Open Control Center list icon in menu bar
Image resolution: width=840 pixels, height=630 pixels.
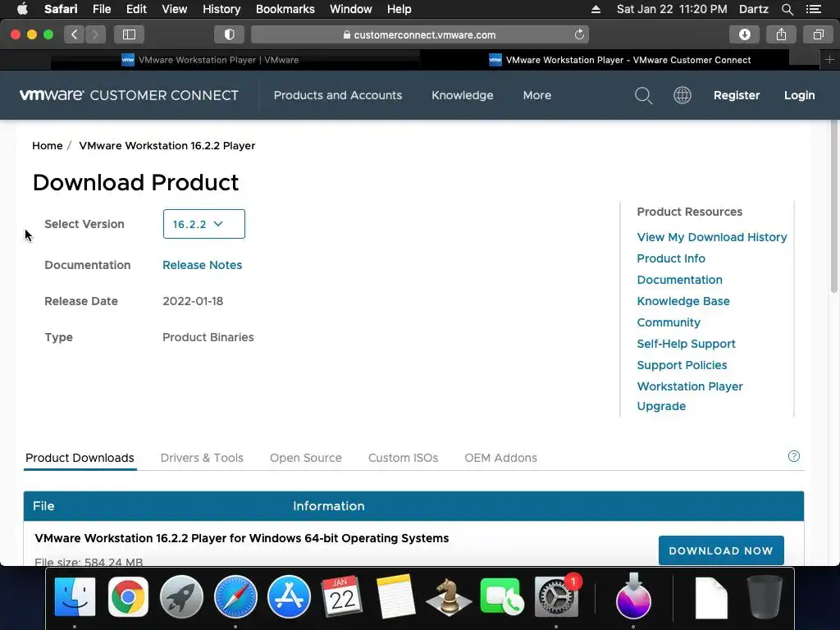coord(813,9)
